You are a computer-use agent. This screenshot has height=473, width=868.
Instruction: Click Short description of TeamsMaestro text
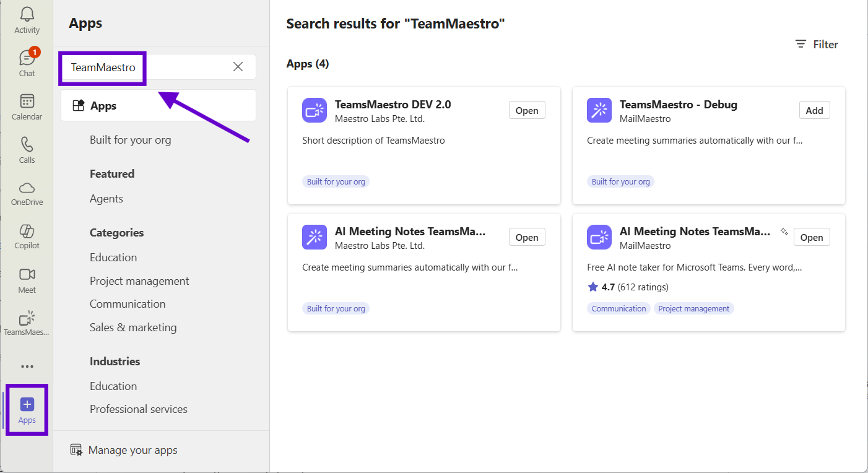pos(373,141)
